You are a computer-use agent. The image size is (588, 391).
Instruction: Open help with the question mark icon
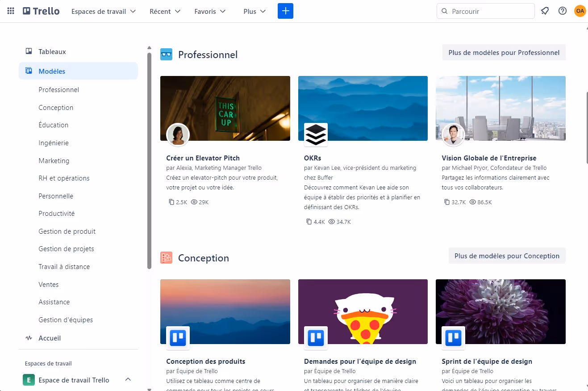tap(562, 11)
